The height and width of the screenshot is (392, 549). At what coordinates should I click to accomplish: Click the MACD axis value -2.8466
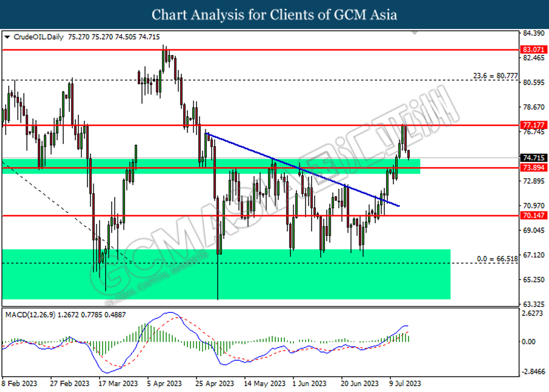pyautogui.click(x=533, y=371)
